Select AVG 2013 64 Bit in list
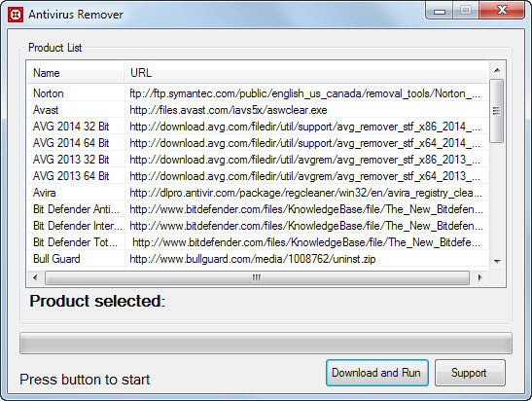Viewport: 532px width, 401px height. 258,176
